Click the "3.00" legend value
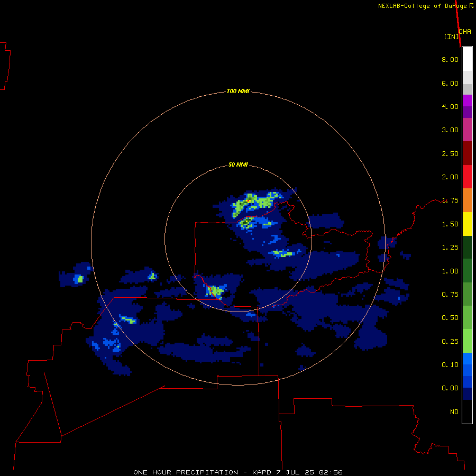This screenshot has height=476, width=476. (450, 130)
